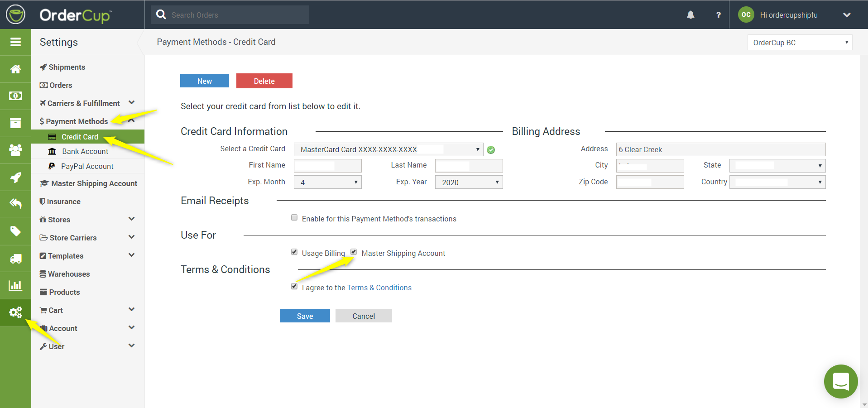
Task: Open the tag icon in sidebar
Action: click(x=15, y=231)
